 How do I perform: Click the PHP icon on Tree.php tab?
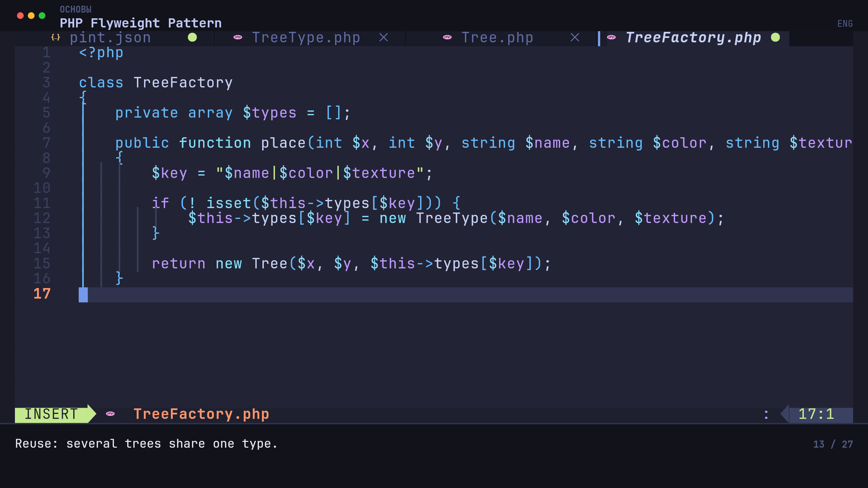point(447,37)
